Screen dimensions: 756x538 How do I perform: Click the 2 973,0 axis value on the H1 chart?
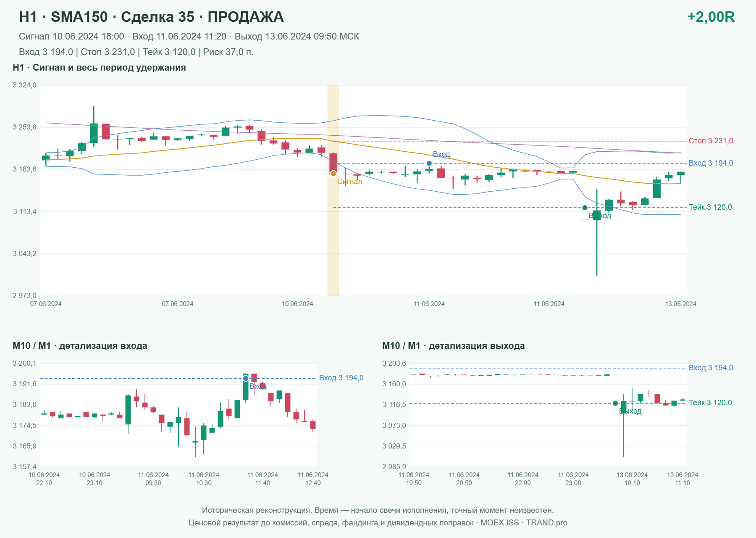click(x=24, y=295)
